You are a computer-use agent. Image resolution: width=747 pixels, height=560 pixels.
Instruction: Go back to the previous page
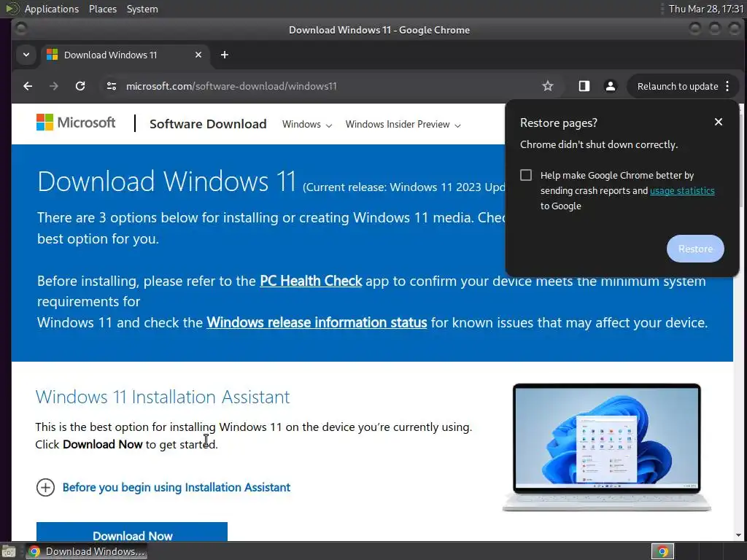point(28,86)
